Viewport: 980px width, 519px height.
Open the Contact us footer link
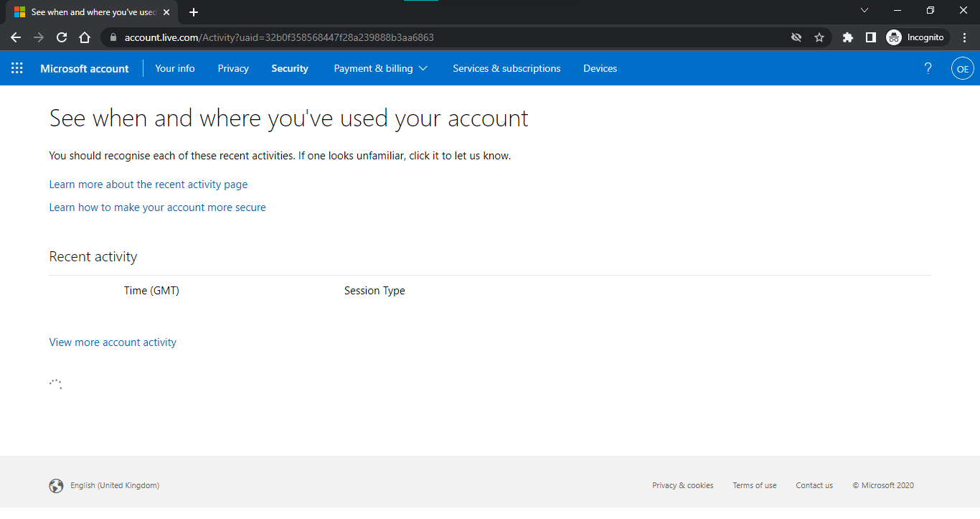point(814,485)
